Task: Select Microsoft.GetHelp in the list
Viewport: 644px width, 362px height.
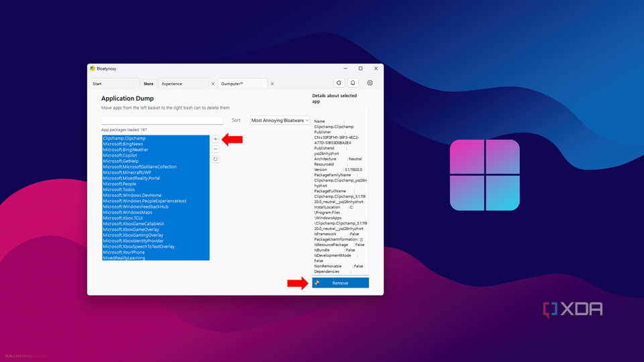Action: click(x=156, y=162)
